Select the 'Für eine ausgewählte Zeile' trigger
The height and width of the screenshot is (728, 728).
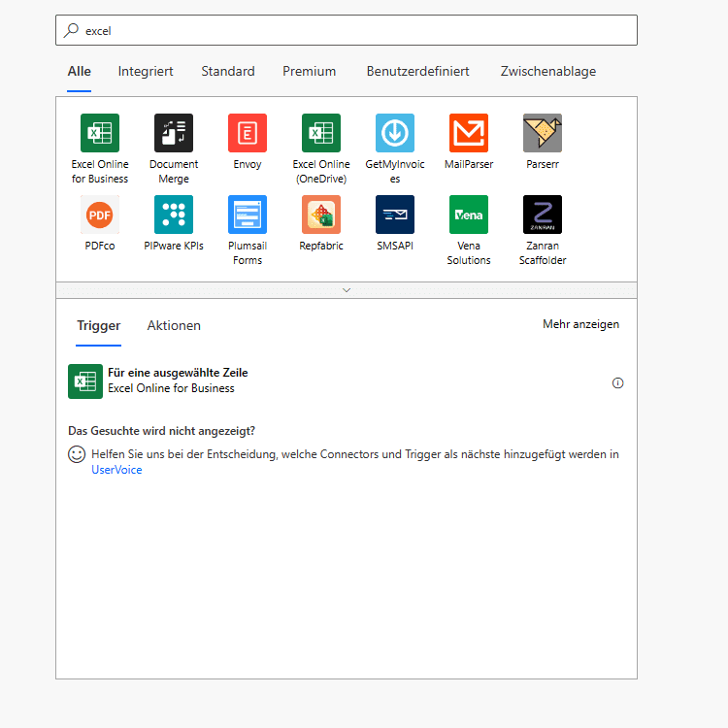pos(346,381)
